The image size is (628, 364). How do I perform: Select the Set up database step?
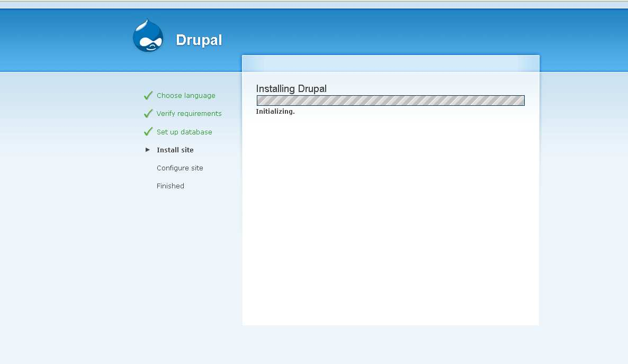184,132
